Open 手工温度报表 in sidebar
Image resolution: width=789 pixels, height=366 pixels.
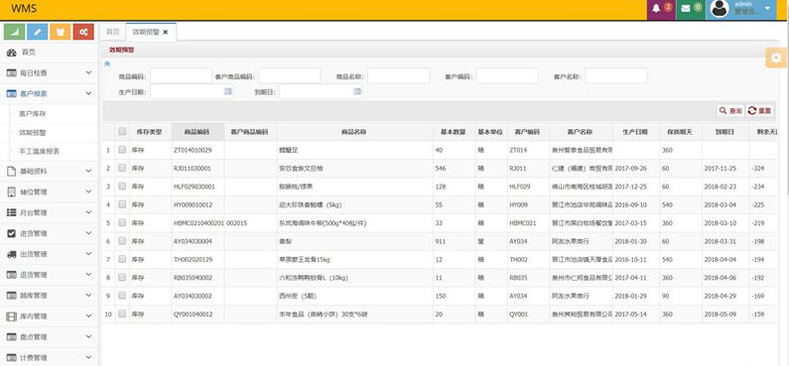39,151
